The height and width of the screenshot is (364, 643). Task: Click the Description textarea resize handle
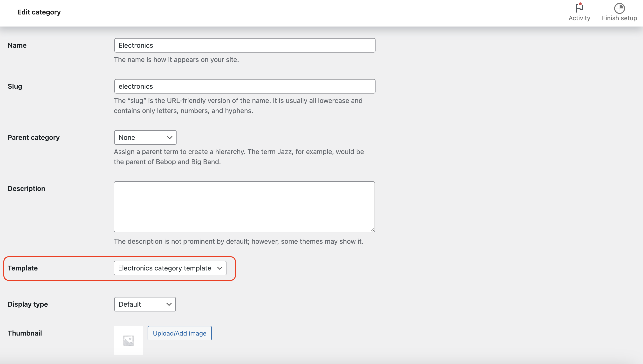(372, 230)
